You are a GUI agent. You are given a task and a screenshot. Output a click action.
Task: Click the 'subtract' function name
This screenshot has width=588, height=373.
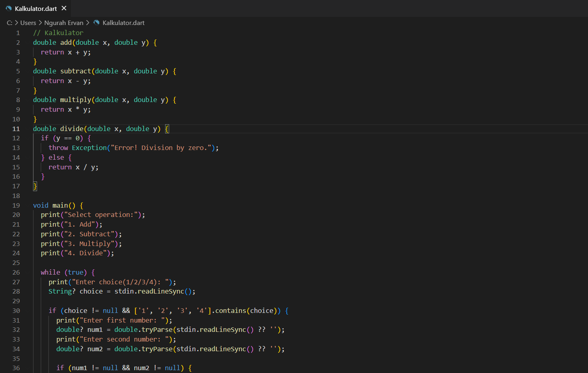click(x=76, y=71)
